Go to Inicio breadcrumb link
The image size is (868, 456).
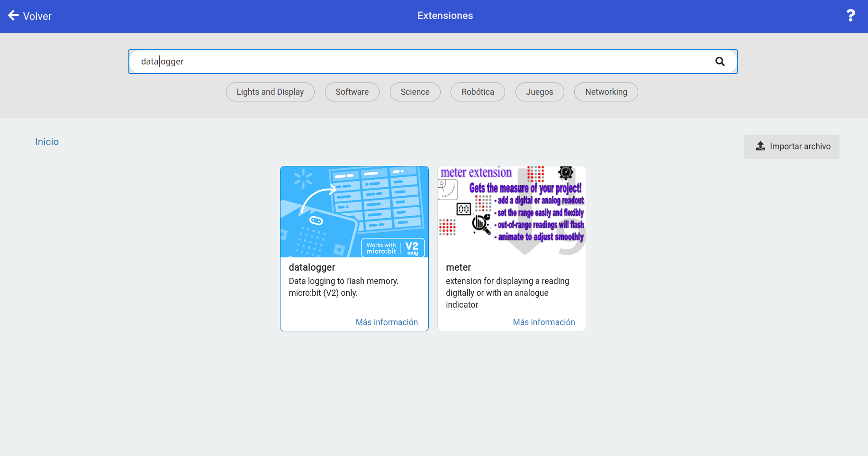pyautogui.click(x=47, y=142)
